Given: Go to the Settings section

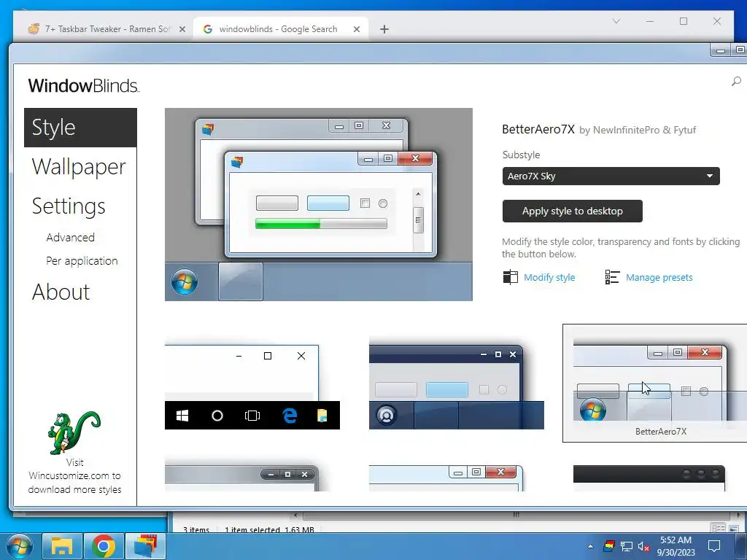Looking at the screenshot, I should pyautogui.click(x=69, y=206).
